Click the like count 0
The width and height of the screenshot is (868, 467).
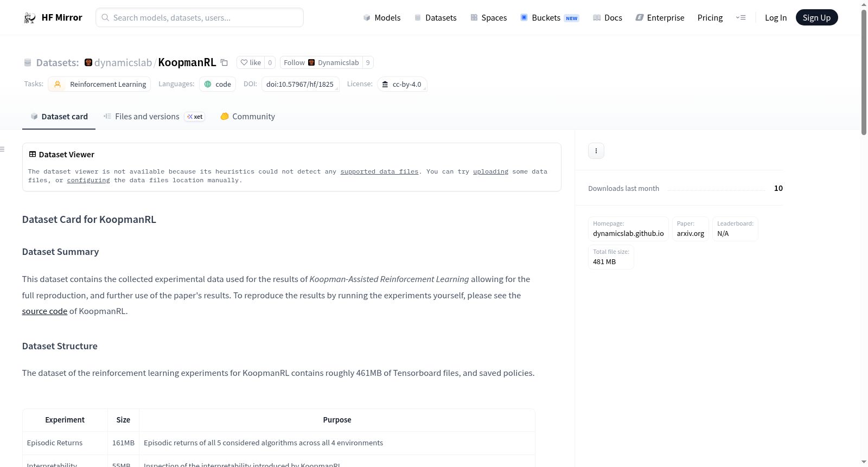point(270,62)
